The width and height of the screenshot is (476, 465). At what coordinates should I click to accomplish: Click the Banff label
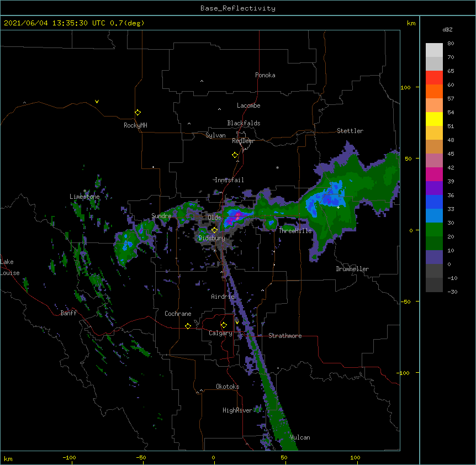68,313
